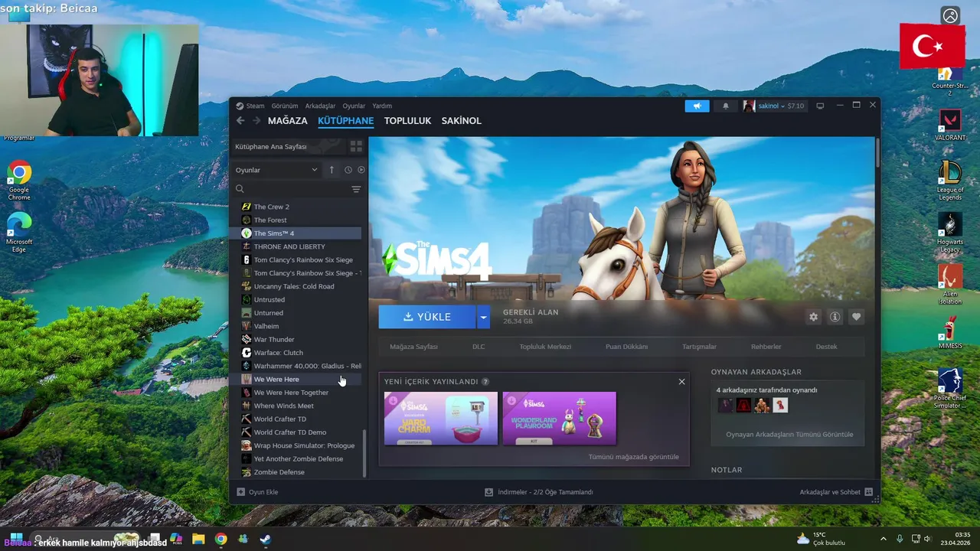The width and height of the screenshot is (980, 551).
Task: Open Topluluk Merkezi link
Action: (545, 347)
